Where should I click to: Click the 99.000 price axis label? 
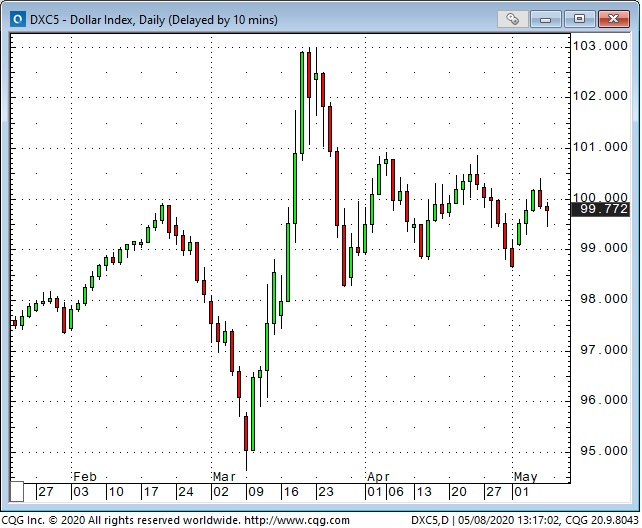(604, 248)
